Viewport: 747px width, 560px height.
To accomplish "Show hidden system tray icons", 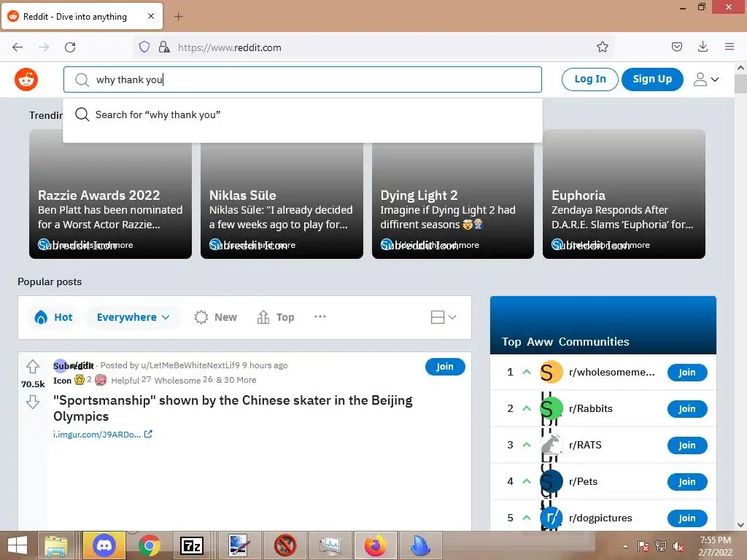I will [x=625, y=546].
